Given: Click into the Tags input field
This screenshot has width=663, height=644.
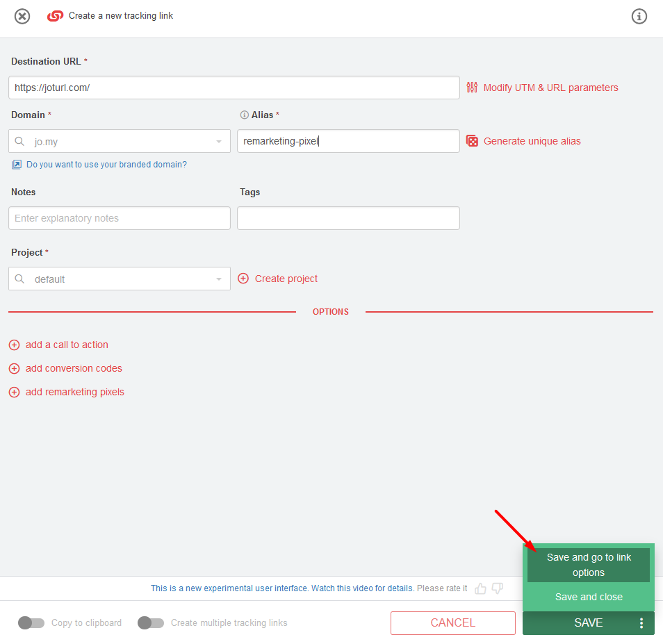Looking at the screenshot, I should 348,218.
